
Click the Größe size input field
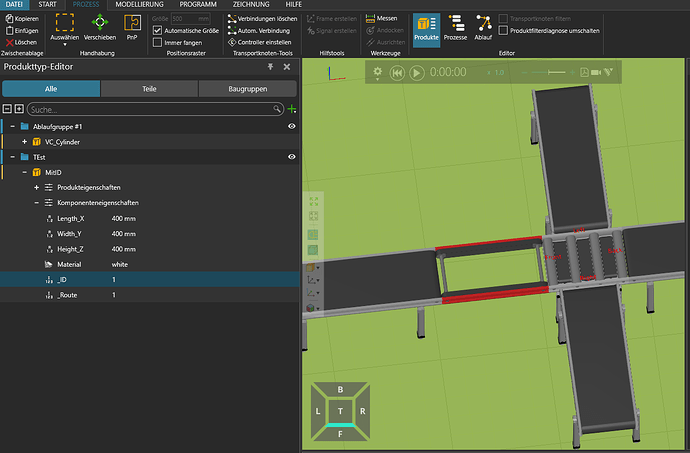pyautogui.click(x=191, y=18)
